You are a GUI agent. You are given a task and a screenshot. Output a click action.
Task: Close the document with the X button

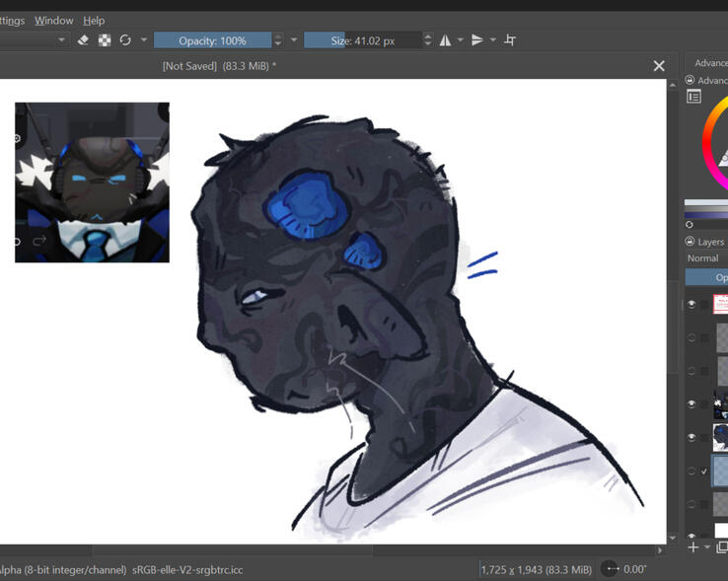(x=659, y=66)
